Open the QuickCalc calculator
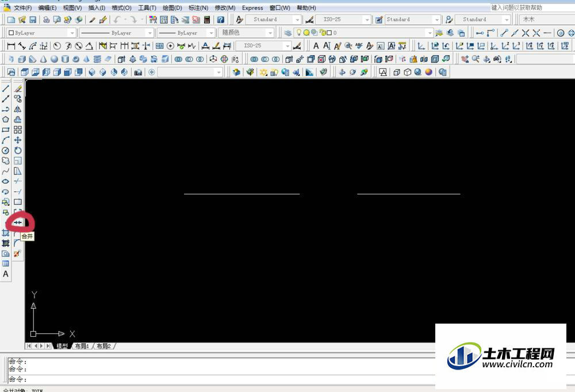Viewport: 575px width, 392px height. [207, 20]
